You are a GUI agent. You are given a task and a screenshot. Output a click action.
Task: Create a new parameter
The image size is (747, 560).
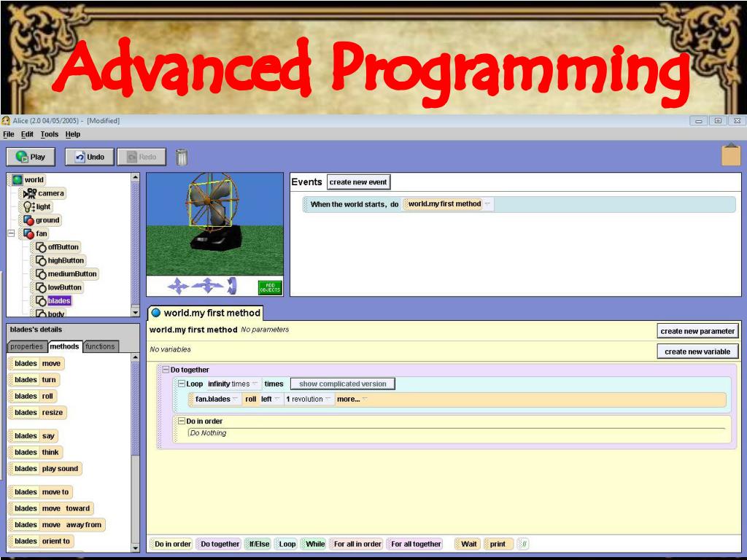click(x=697, y=331)
